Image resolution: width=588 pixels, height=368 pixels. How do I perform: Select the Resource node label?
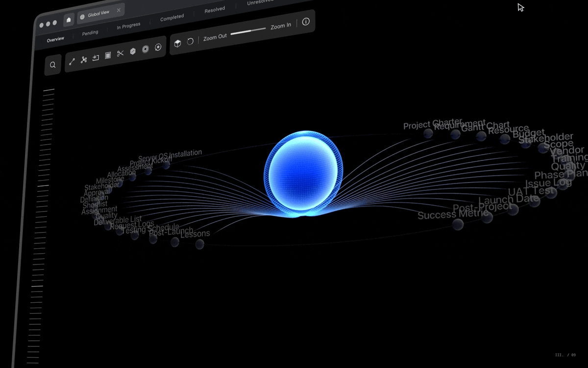coord(508,130)
